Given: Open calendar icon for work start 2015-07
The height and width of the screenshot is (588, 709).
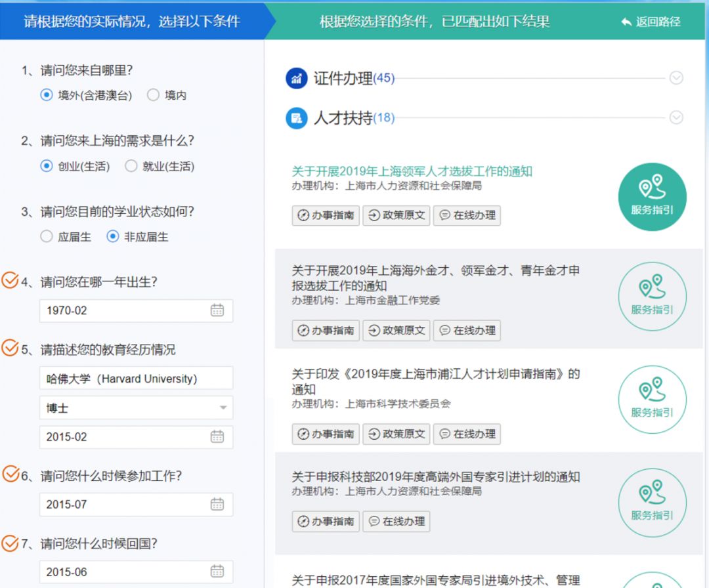Looking at the screenshot, I should [217, 504].
